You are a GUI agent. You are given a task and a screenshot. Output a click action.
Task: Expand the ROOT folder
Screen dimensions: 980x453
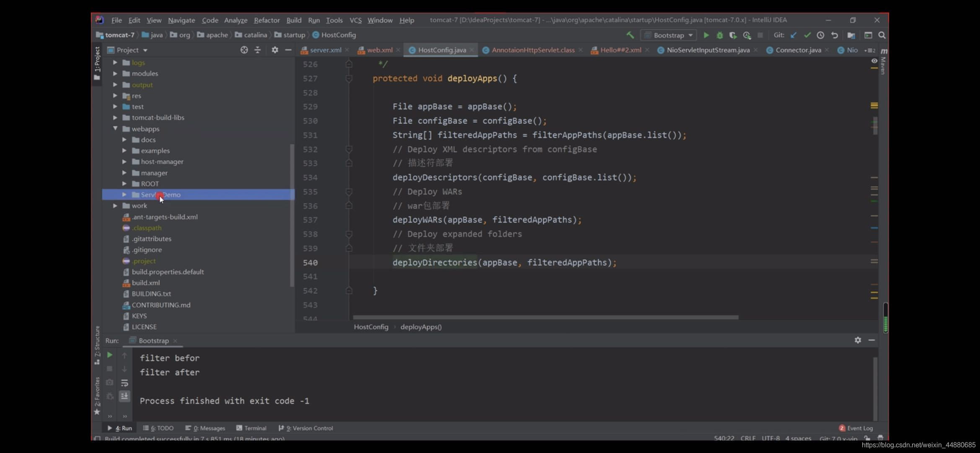coord(124,184)
